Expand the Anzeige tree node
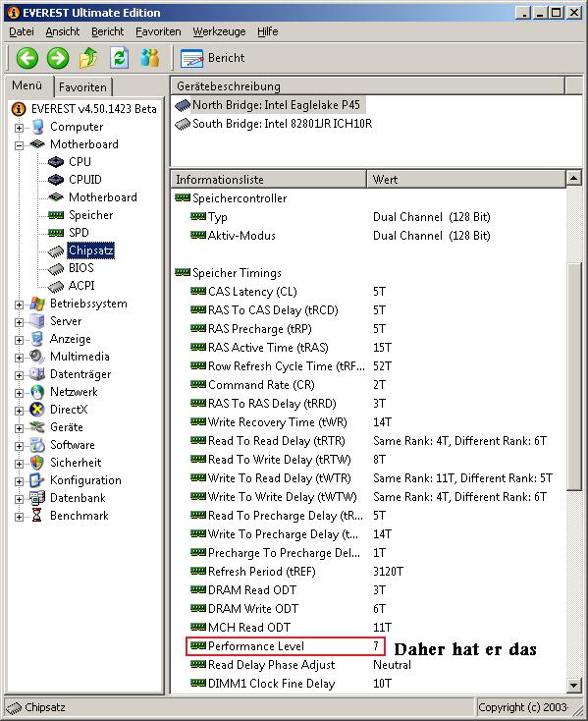This screenshot has width=588, height=721. [19, 340]
